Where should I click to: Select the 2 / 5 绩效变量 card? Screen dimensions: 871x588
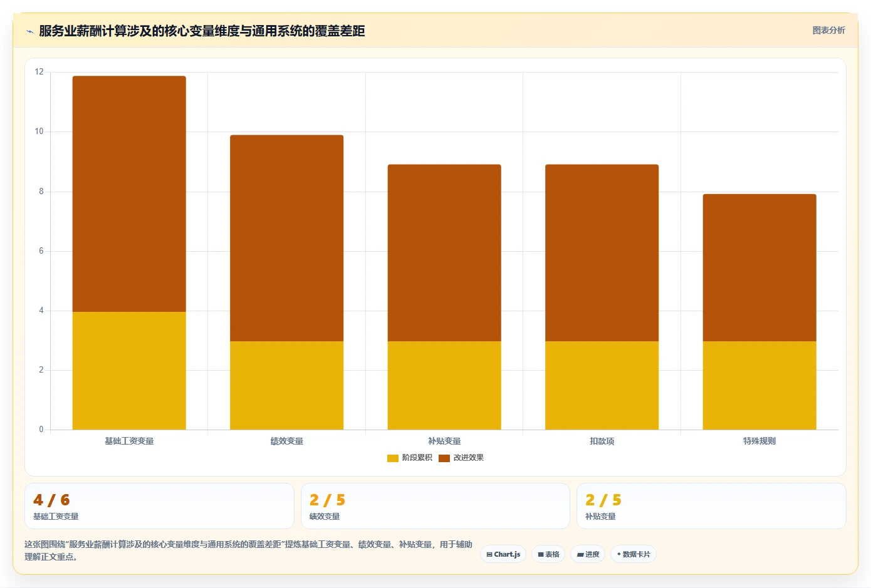(435, 506)
